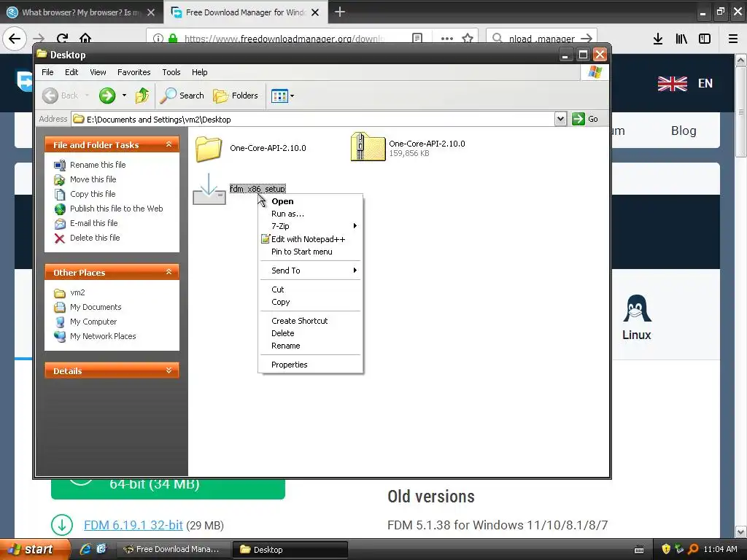The height and width of the screenshot is (560, 747).
Task: Show the Folders tree pane
Action: click(x=236, y=96)
